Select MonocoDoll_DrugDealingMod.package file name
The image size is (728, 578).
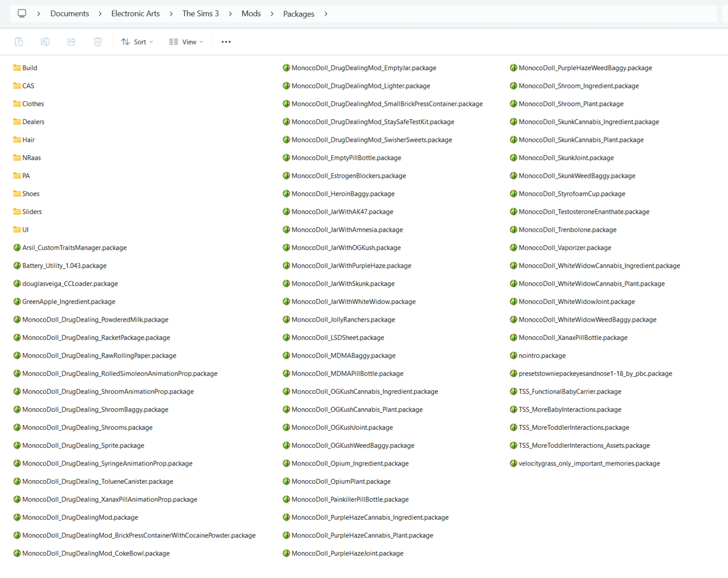[80, 518]
